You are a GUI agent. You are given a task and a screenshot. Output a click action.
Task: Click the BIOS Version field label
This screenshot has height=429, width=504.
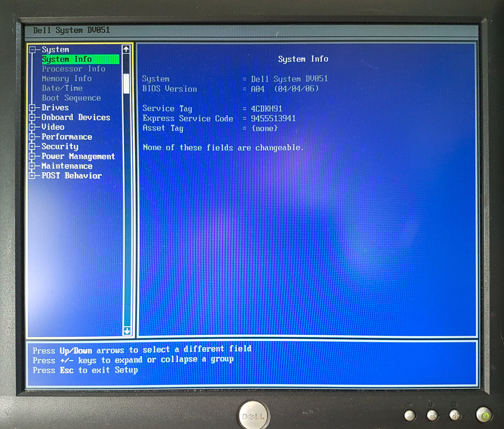pos(169,89)
